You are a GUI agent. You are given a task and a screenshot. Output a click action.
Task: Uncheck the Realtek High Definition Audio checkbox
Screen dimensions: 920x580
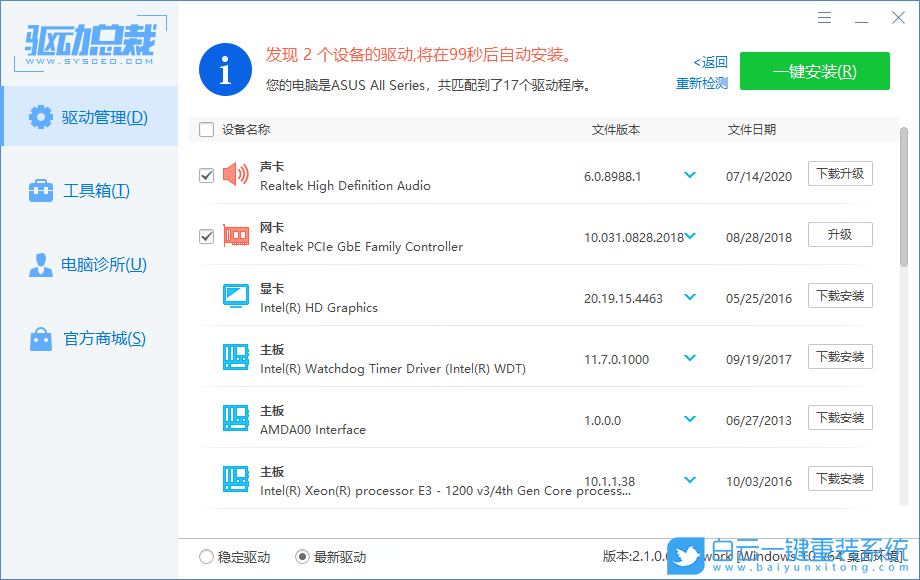[x=207, y=175]
